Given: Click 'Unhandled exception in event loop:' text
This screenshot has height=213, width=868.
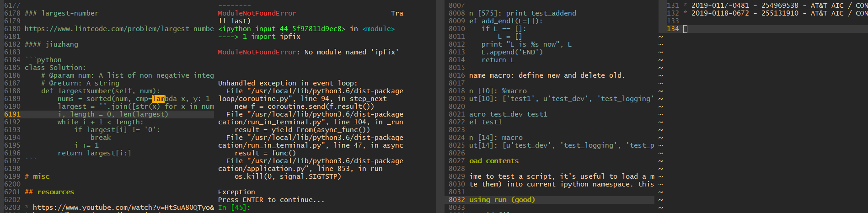Looking at the screenshot, I should pos(288,83).
